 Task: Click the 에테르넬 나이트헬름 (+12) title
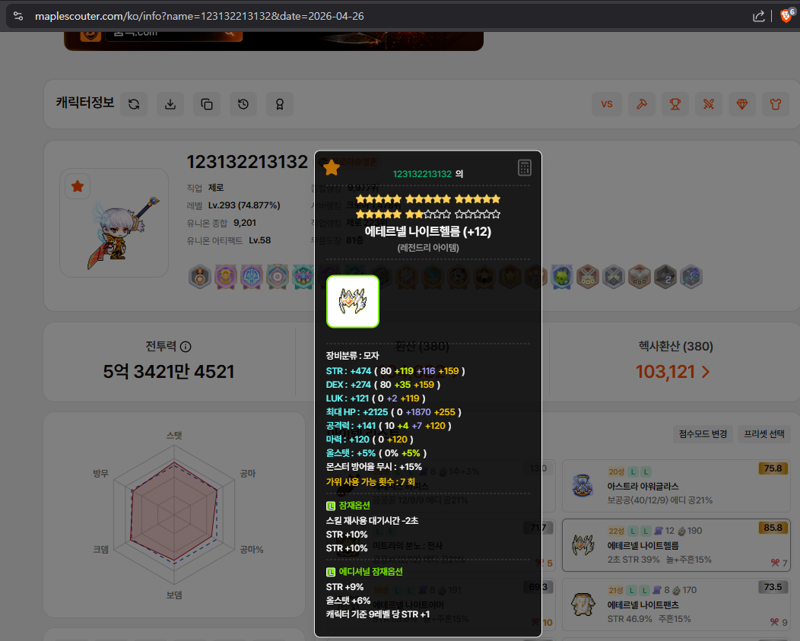[x=428, y=232]
